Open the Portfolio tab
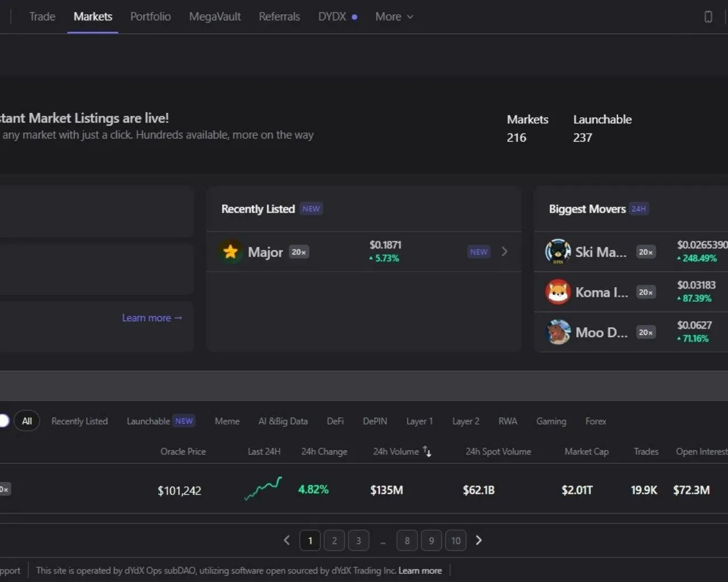728x582 pixels. tap(150, 16)
